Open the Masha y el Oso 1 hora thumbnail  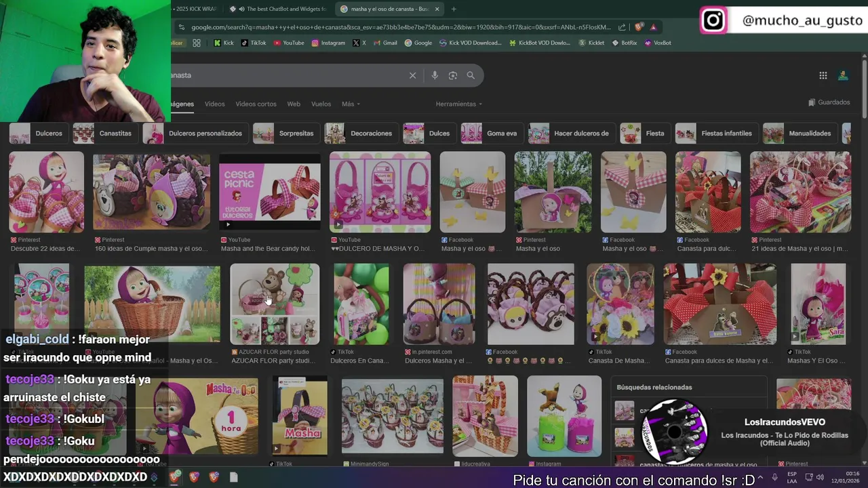pos(197,415)
